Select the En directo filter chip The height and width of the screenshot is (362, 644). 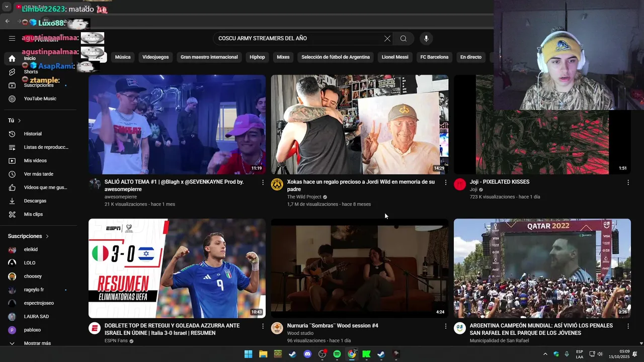point(471,57)
